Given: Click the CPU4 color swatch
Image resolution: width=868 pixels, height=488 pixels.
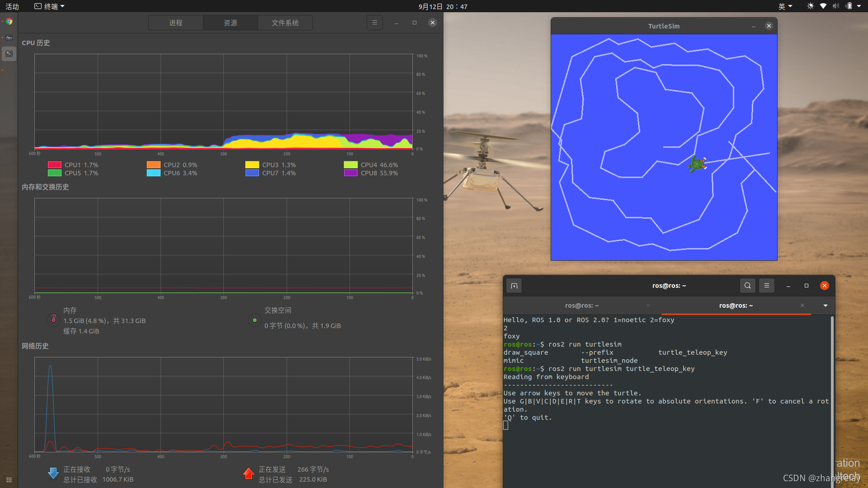Looking at the screenshot, I should pyautogui.click(x=350, y=165).
